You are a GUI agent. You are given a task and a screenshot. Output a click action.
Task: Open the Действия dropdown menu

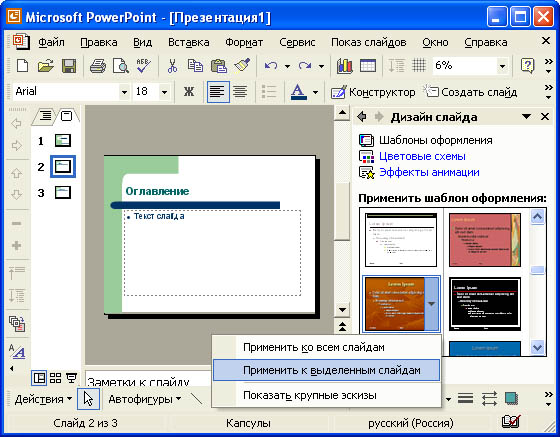pyautogui.click(x=43, y=399)
